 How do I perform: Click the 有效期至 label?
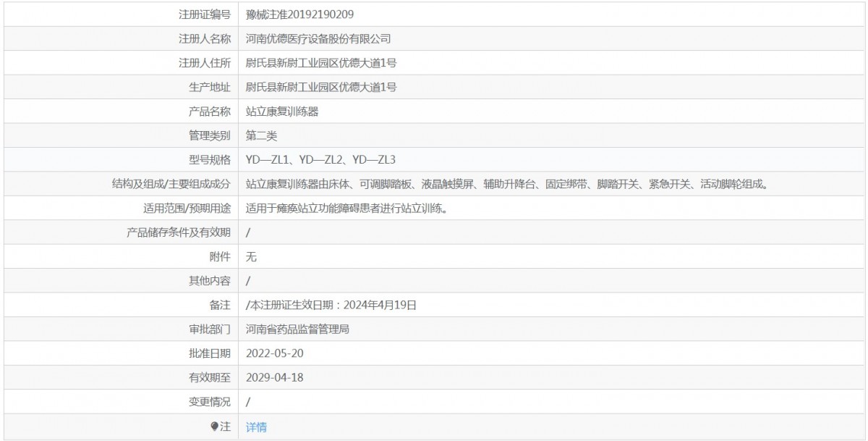click(x=210, y=377)
